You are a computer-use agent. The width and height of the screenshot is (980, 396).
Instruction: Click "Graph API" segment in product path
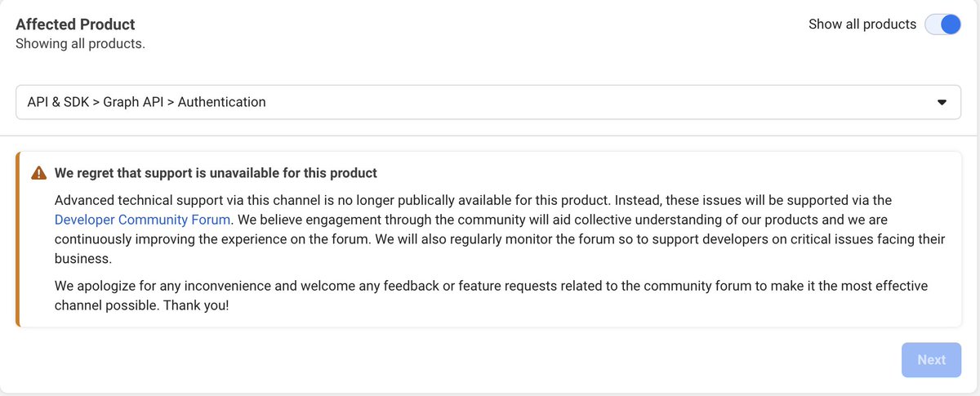[133, 102]
